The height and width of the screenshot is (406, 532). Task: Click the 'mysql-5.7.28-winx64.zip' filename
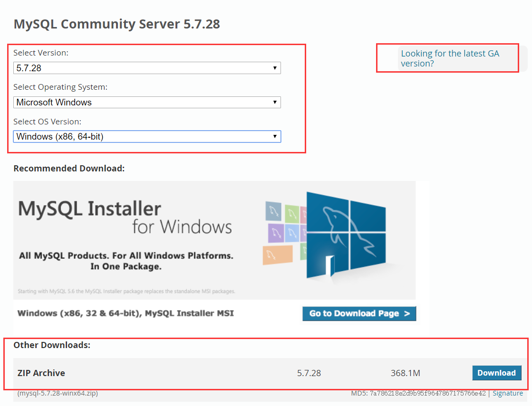pyautogui.click(x=58, y=393)
